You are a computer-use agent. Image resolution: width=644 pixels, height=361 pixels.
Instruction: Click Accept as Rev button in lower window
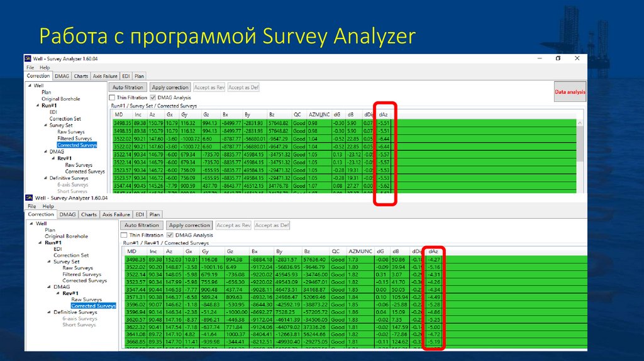(233, 226)
